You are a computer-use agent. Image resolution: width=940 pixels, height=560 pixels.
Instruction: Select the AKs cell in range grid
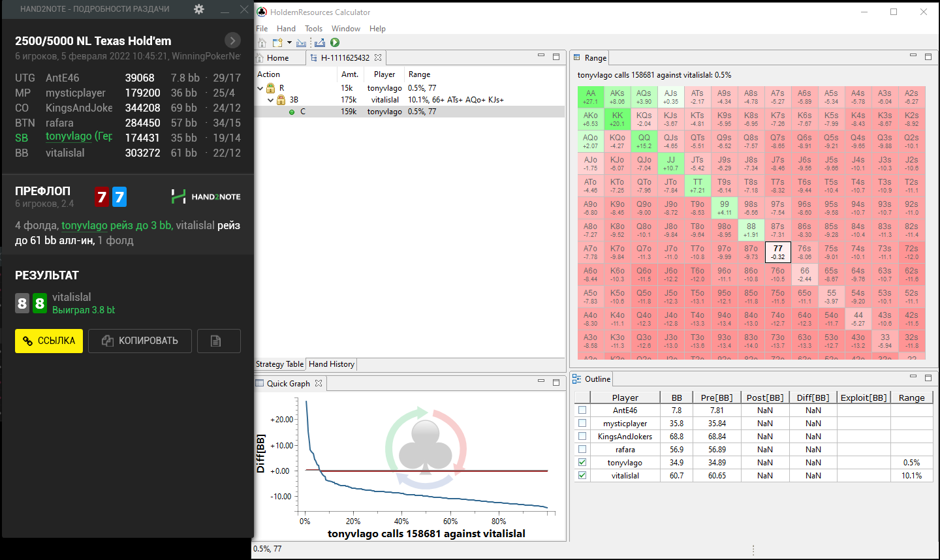click(x=618, y=97)
